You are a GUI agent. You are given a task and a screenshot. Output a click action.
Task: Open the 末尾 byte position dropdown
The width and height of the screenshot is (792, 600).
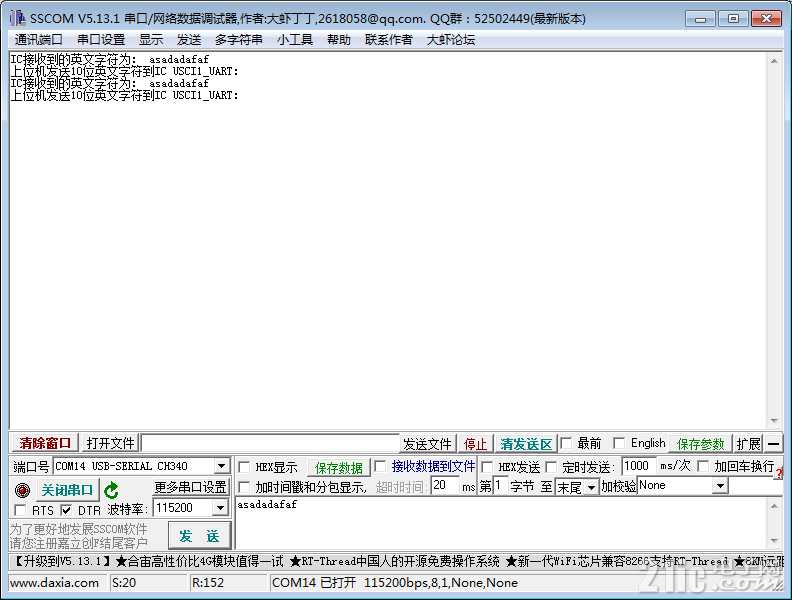(x=591, y=487)
